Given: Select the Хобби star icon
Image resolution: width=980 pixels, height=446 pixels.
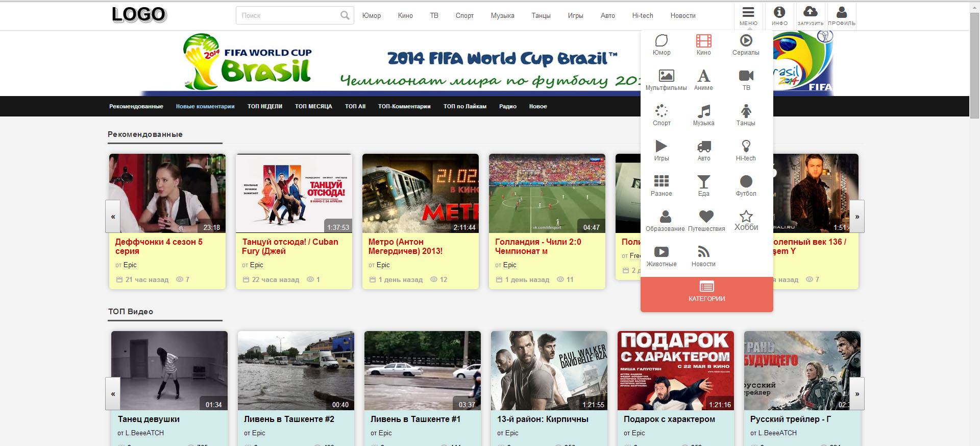Looking at the screenshot, I should (746, 216).
